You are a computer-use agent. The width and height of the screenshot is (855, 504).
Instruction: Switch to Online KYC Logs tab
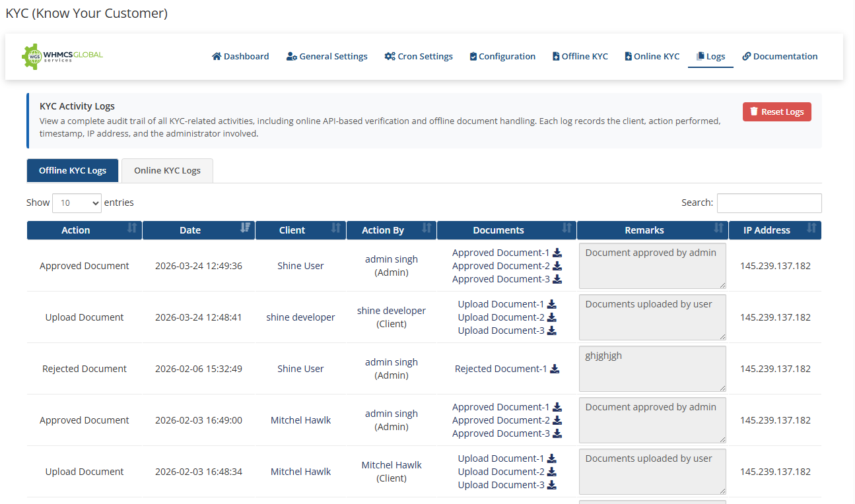167,171
